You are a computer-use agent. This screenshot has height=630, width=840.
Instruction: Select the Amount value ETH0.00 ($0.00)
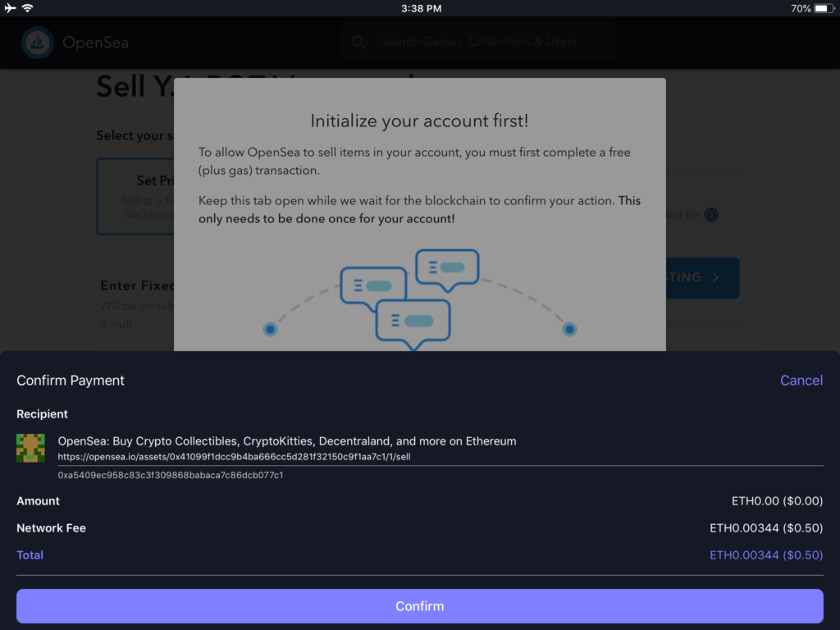point(777,501)
